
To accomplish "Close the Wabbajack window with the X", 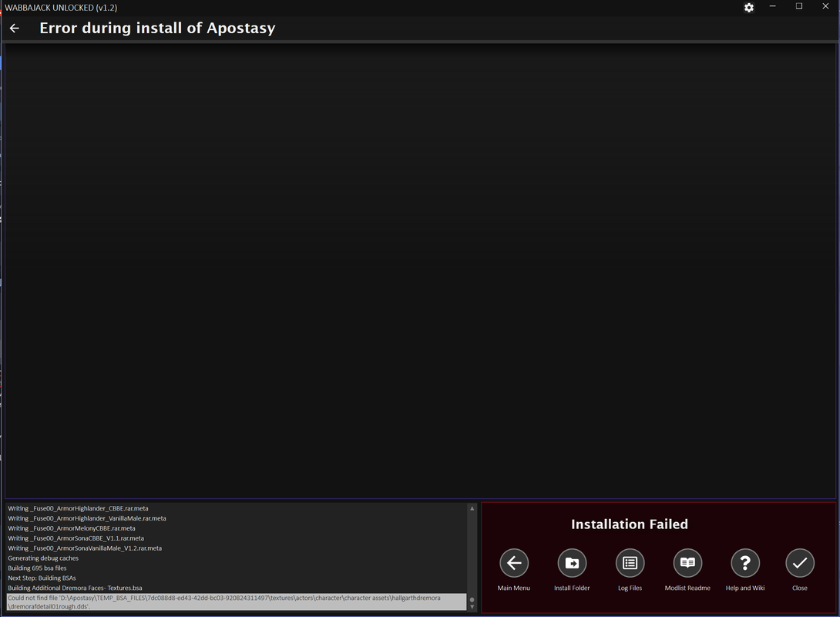I will point(825,6).
